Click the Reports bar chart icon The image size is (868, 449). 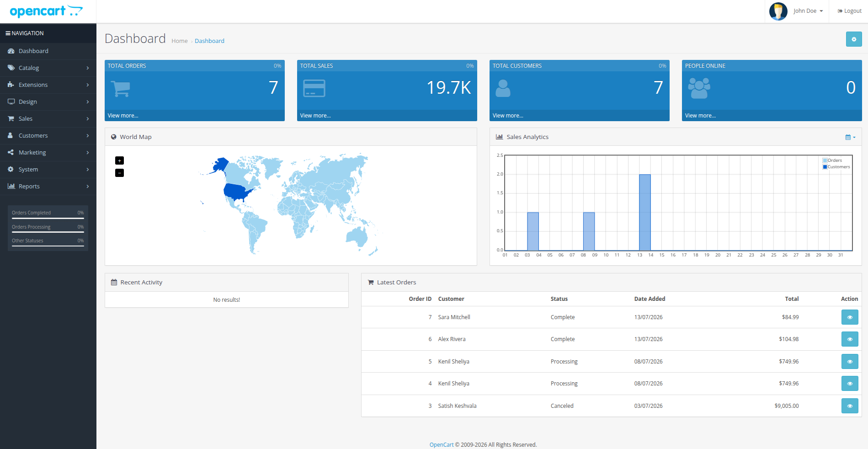point(11,186)
